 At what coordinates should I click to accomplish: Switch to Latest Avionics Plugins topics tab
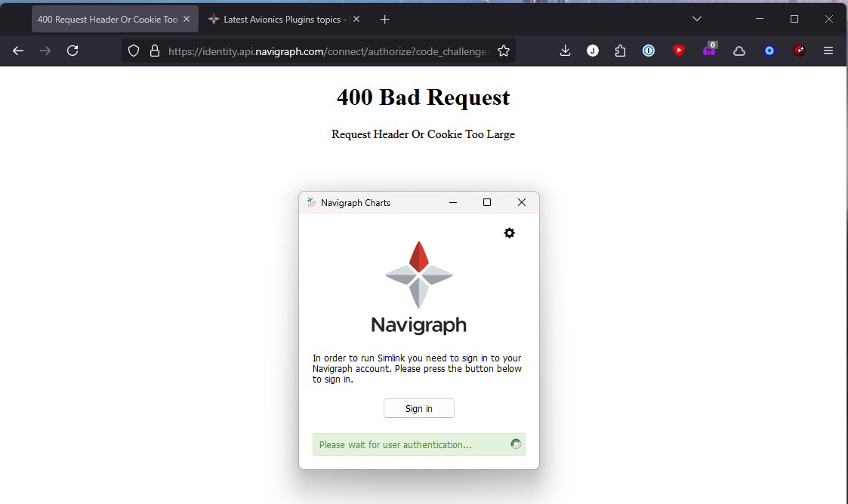(x=285, y=20)
